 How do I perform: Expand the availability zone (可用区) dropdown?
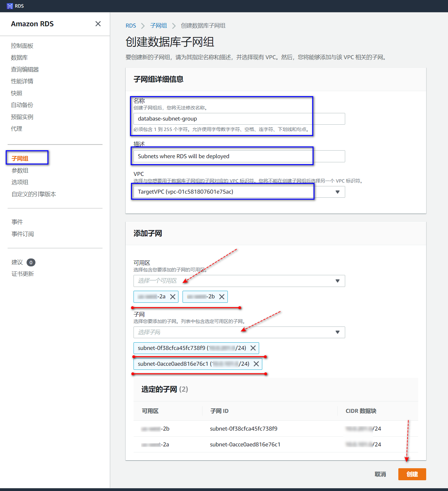239,281
